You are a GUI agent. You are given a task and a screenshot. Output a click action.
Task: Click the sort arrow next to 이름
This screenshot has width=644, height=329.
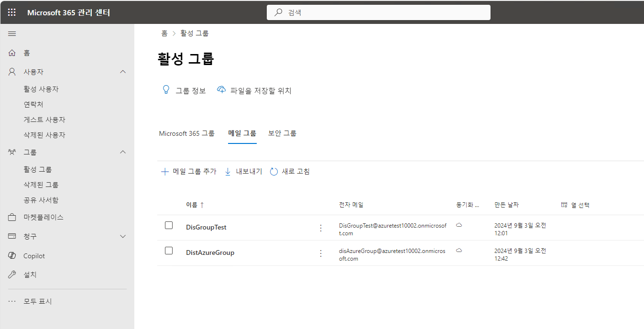[x=202, y=205]
